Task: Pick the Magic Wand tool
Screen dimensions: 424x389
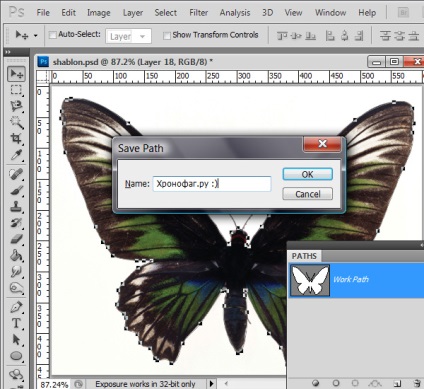Action: [16, 122]
